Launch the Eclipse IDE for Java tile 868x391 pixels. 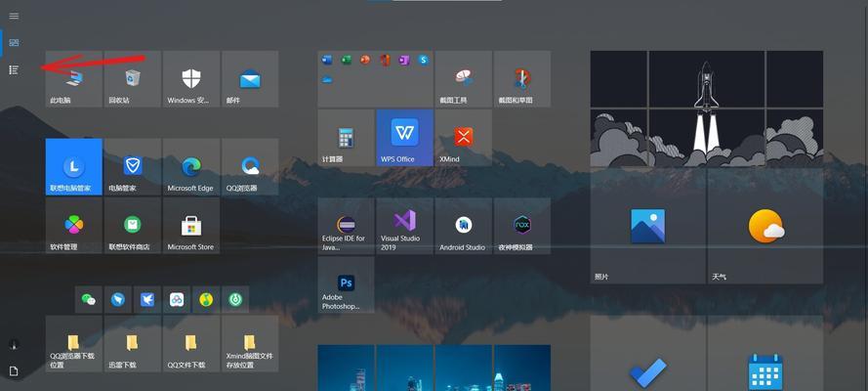[x=346, y=226]
